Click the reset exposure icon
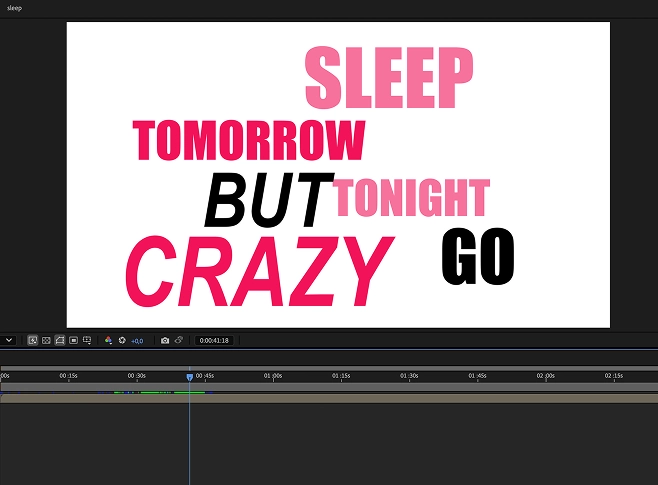Screen dimensions: 658x485 122,340
